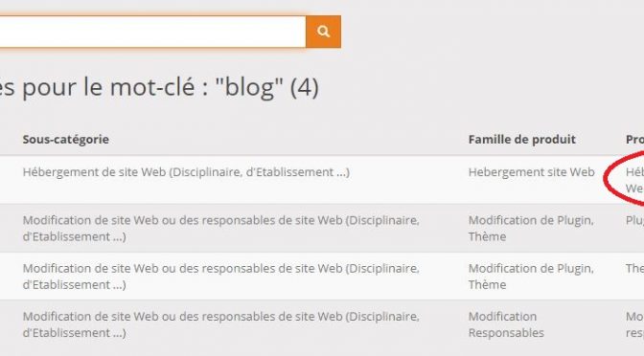644x356 pixels.
Task: Click partially visible product in second row
Action: 634,220
